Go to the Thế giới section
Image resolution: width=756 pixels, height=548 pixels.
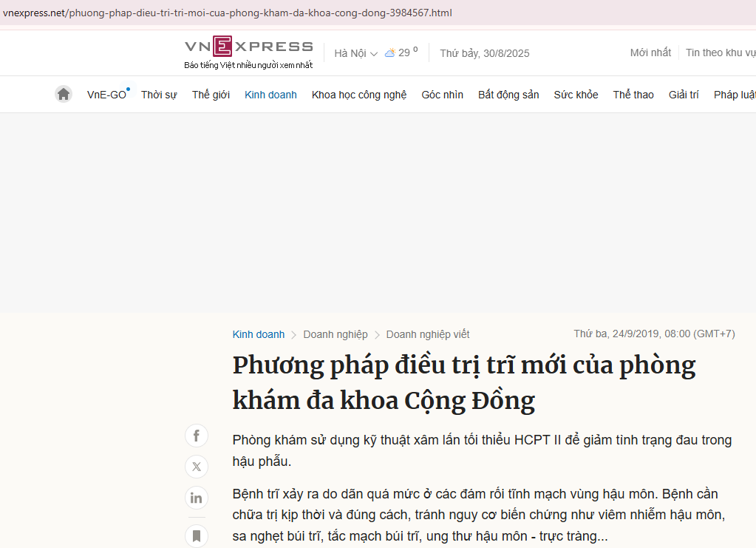[211, 95]
